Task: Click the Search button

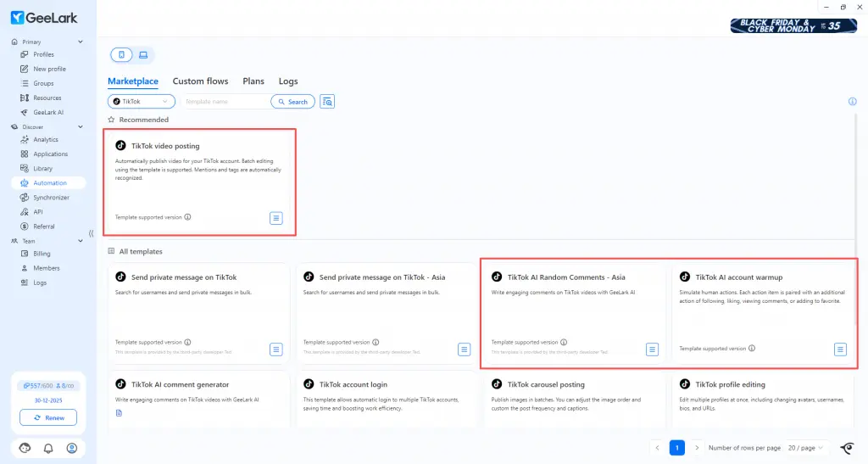Action: coord(292,101)
